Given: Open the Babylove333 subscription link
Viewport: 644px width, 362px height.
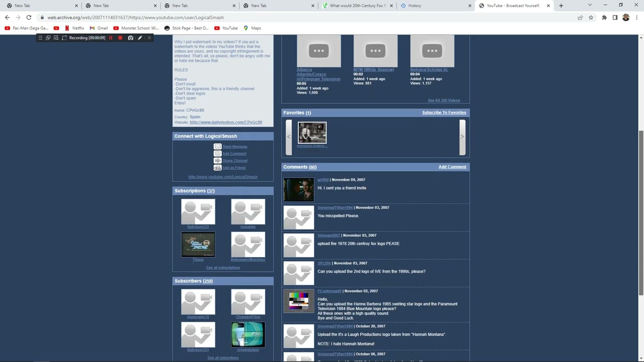Looking at the screenshot, I should pos(198,227).
